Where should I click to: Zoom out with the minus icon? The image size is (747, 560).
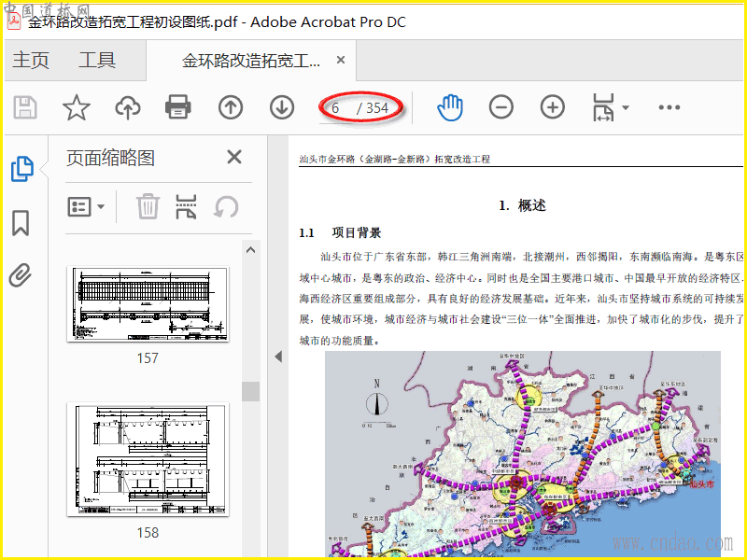501,107
